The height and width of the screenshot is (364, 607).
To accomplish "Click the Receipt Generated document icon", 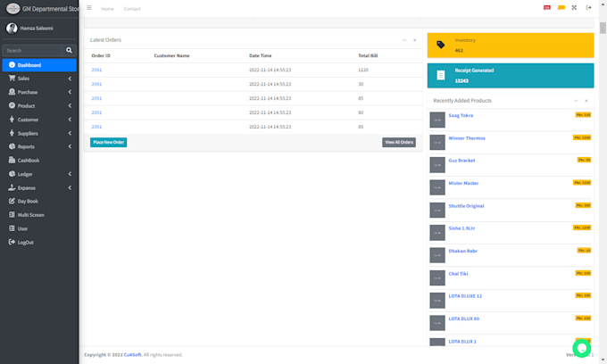I will 441,75.
